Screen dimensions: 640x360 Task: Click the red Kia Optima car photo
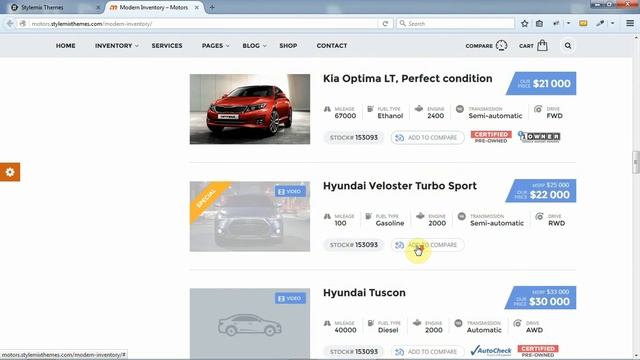click(x=250, y=109)
